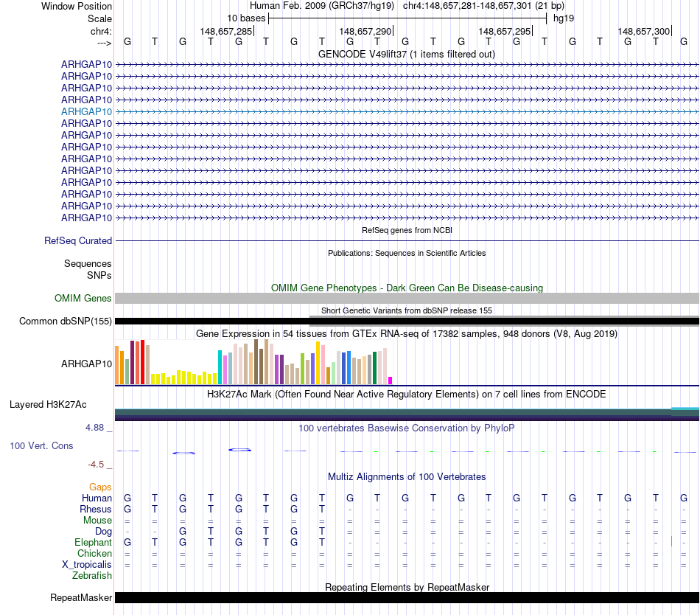The width and height of the screenshot is (700, 615).
Task: Select the Human alignment row label
Action: pyautogui.click(x=97, y=498)
